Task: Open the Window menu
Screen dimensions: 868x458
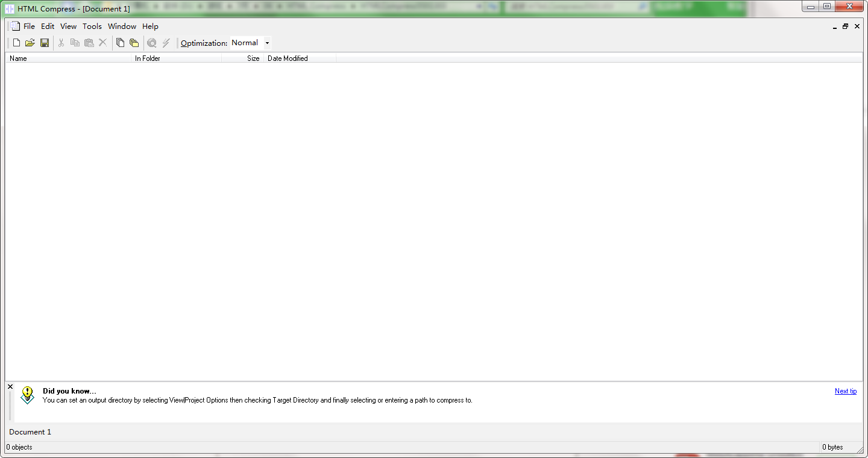Action: click(122, 27)
